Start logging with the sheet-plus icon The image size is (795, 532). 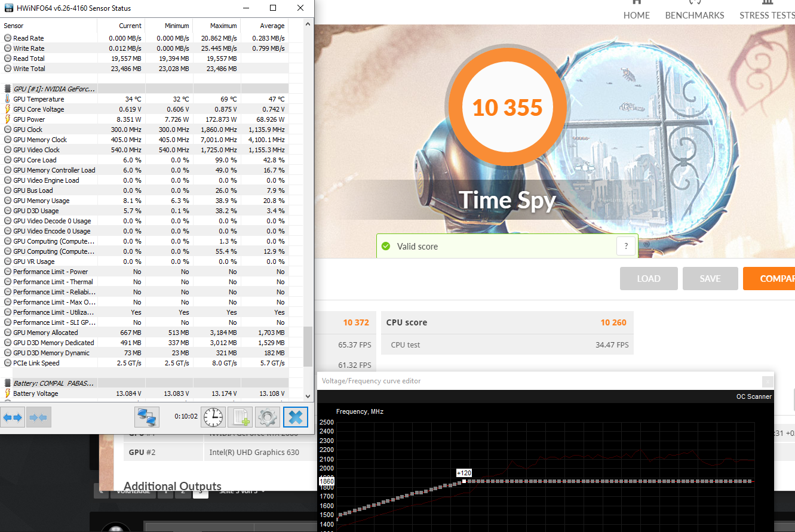click(x=241, y=417)
